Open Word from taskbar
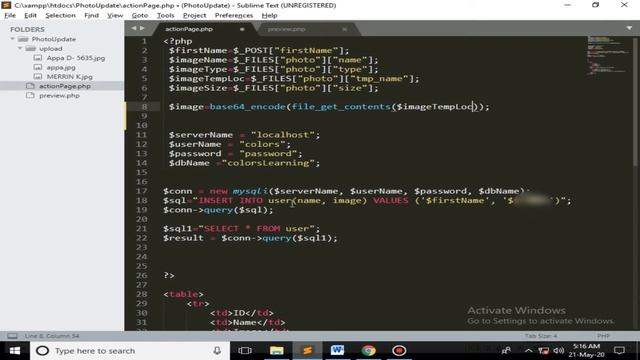 point(338,351)
